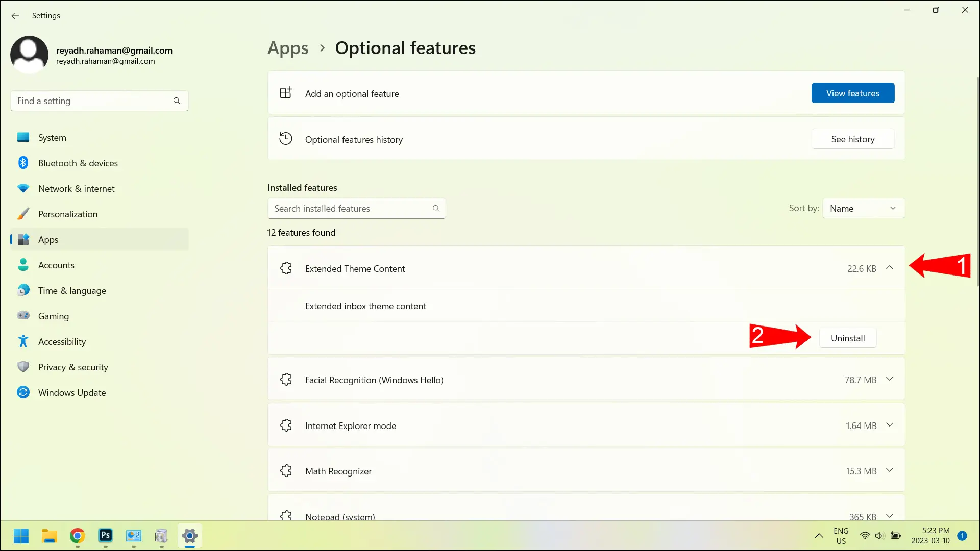Click the Bluetooth & devices icon
Image resolution: width=980 pixels, height=551 pixels.
[x=23, y=162]
